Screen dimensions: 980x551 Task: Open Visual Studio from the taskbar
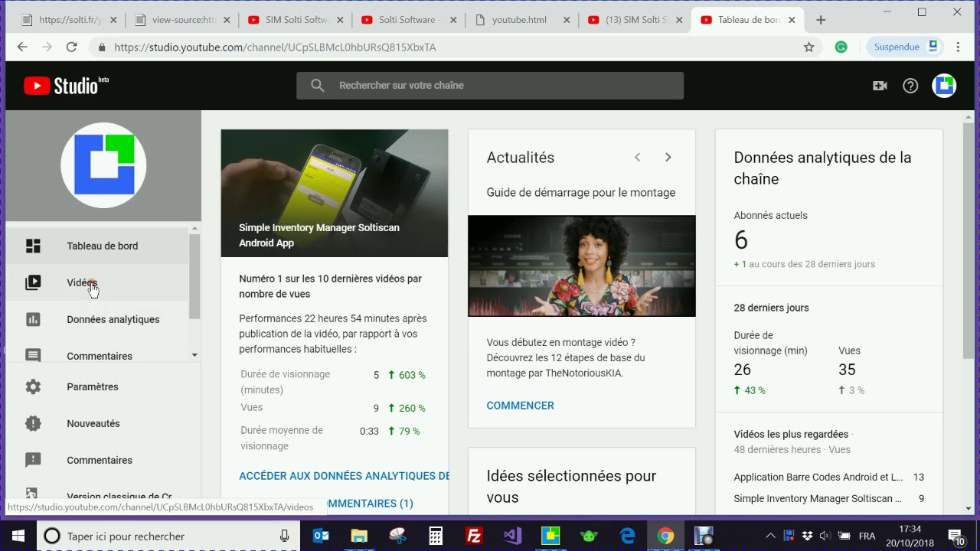(512, 536)
